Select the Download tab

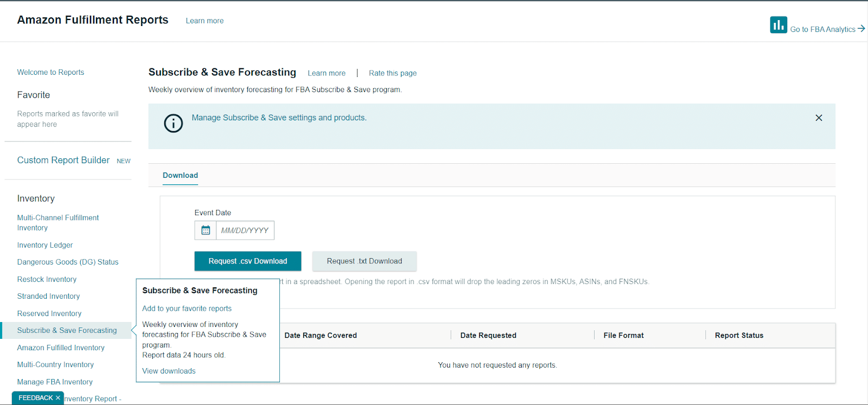tap(180, 175)
